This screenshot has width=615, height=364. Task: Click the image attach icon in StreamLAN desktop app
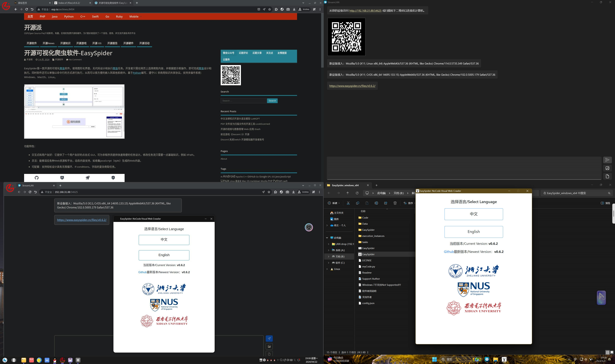point(607,168)
